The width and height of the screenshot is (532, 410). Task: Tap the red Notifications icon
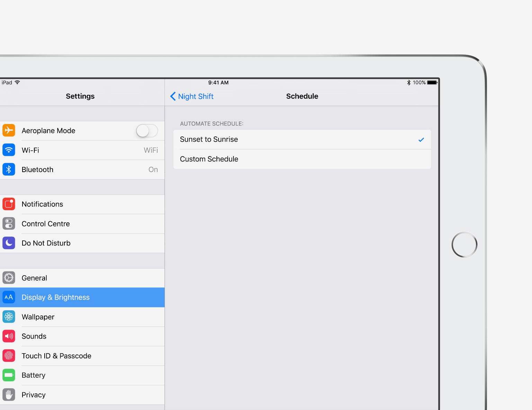[9, 204]
